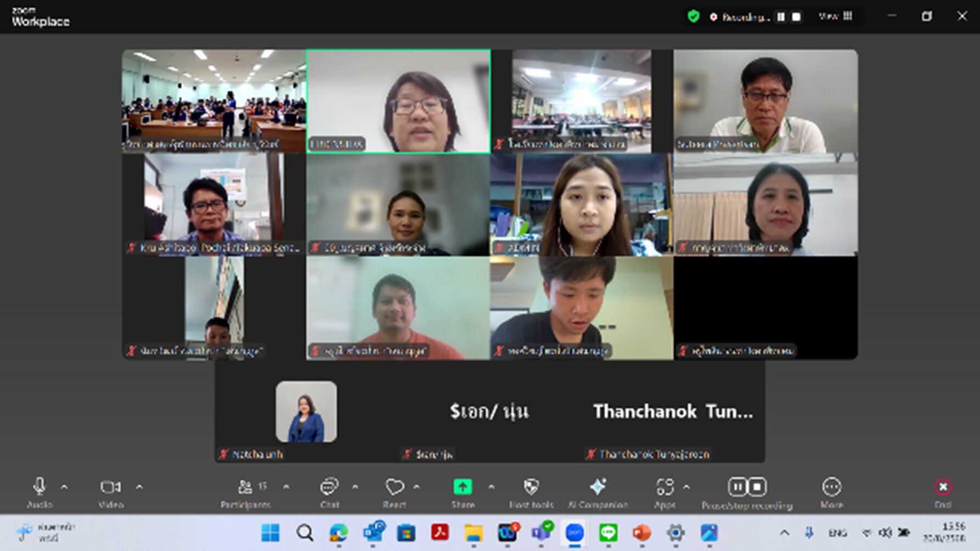The width and height of the screenshot is (980, 551).
Task: Pause recording in the bottom toolbar
Action: coord(737,487)
